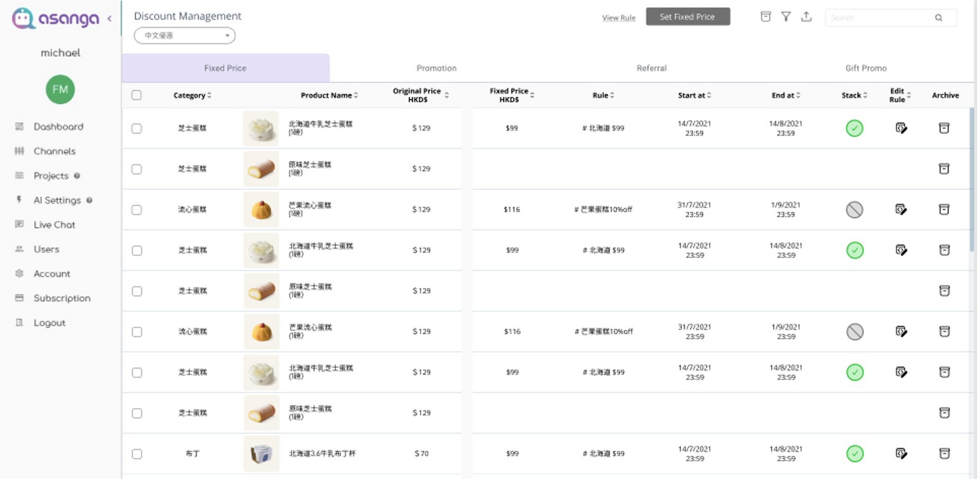
Task: Select the checkbox for the pudding product row
Action: coord(137,454)
